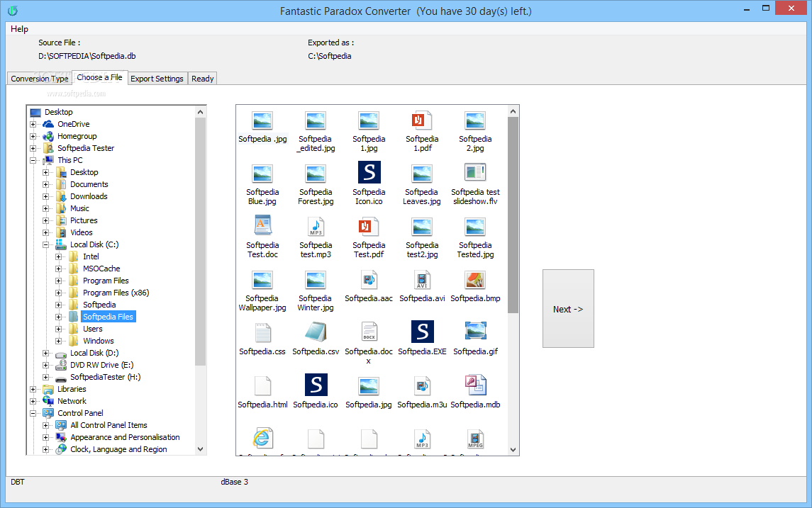Click the DBT status bar text
This screenshot has width=812, height=508.
tap(18, 482)
